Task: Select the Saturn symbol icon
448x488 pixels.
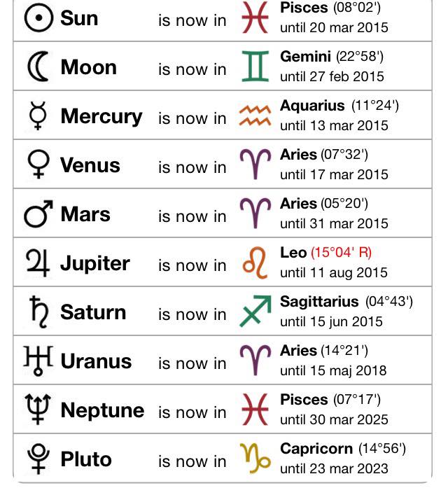Action: pos(39,312)
